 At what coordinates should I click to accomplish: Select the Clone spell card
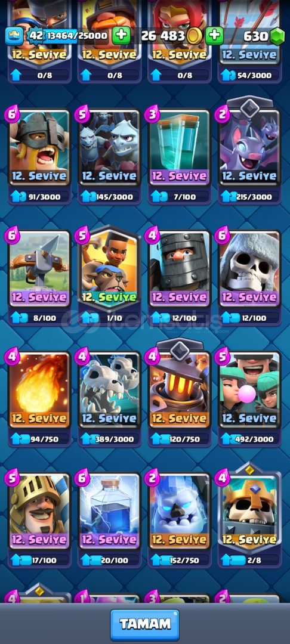[x=180, y=148]
